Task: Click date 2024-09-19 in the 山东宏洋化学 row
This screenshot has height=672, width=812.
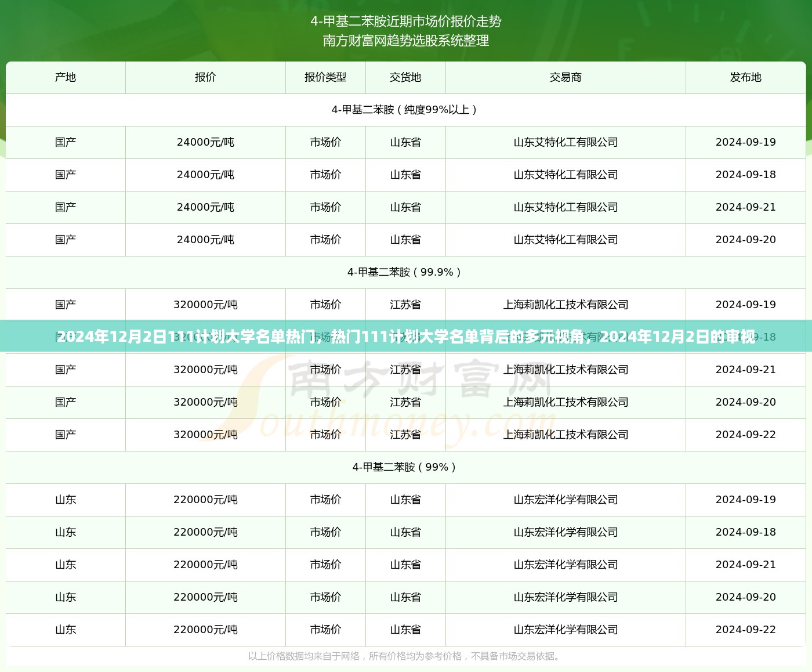Action: 745,500
